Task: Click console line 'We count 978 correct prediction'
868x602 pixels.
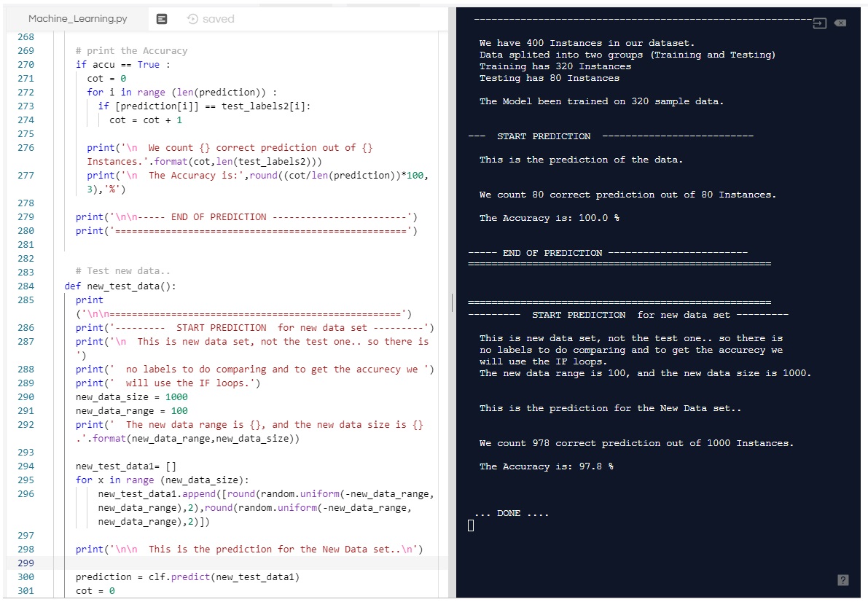Action: (637, 444)
